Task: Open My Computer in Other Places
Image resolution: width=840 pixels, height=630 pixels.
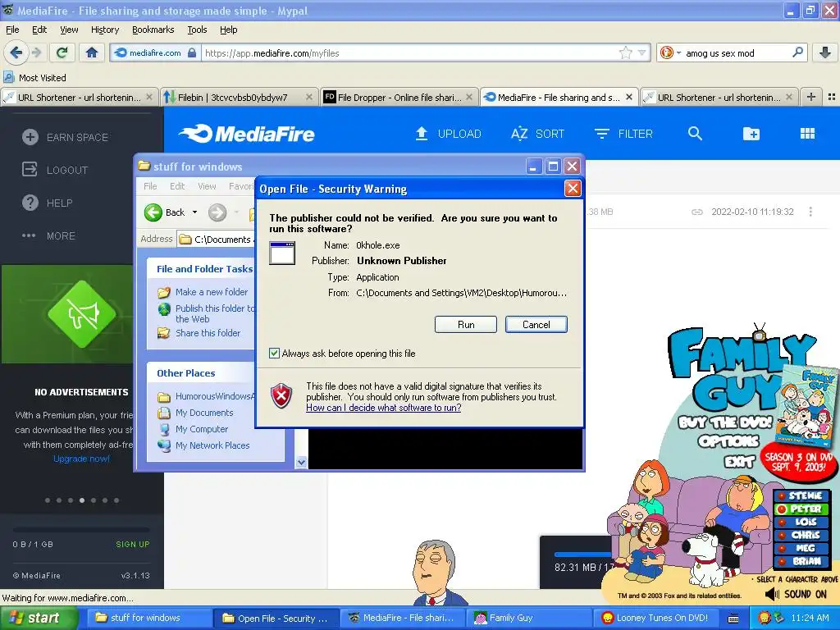Action: click(x=202, y=429)
